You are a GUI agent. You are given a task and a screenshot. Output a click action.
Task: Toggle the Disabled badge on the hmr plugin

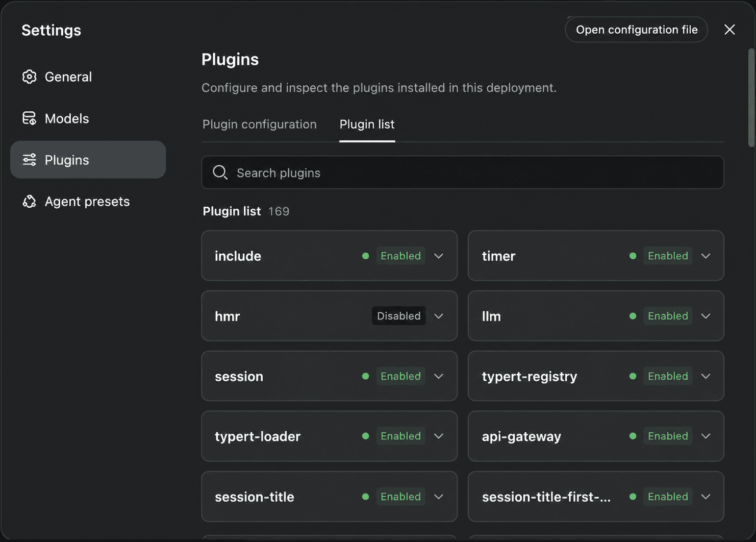(x=399, y=316)
